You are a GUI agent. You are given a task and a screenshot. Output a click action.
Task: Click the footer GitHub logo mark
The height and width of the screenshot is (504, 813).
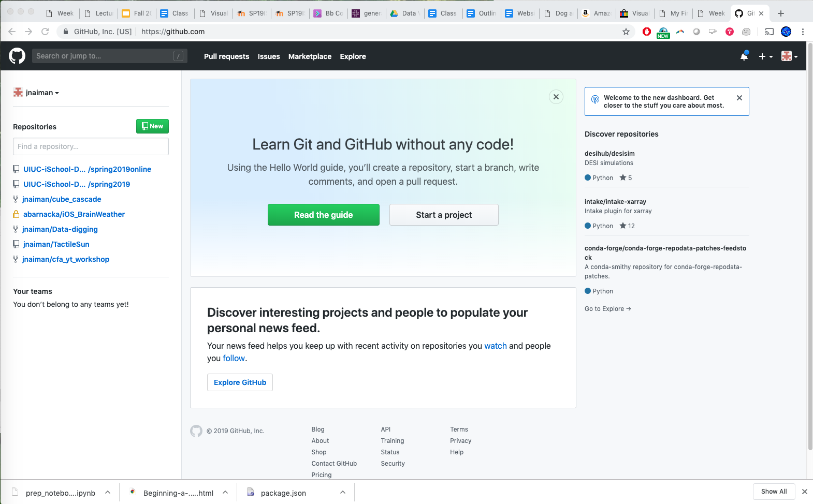tap(196, 431)
